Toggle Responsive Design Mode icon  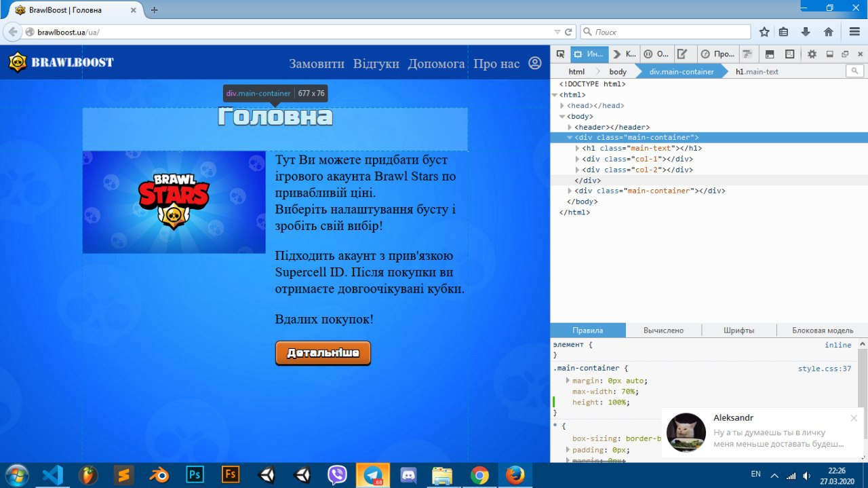[x=790, y=54]
